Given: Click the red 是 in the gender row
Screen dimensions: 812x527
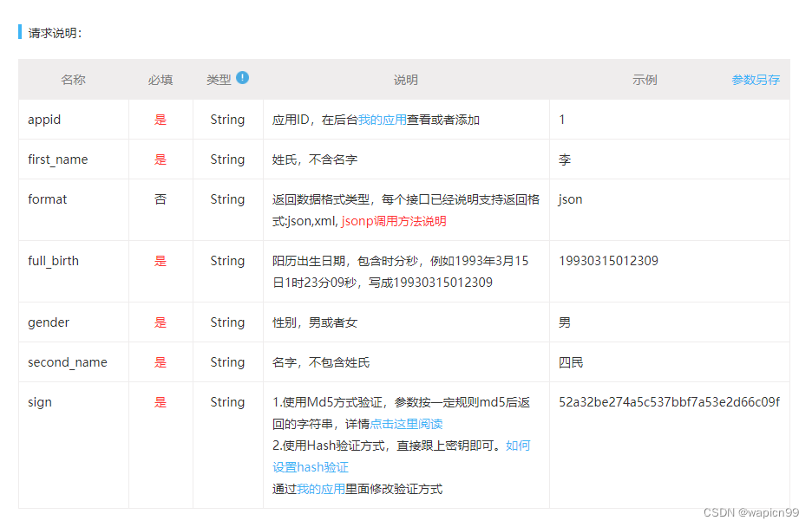Looking at the screenshot, I should [160, 322].
